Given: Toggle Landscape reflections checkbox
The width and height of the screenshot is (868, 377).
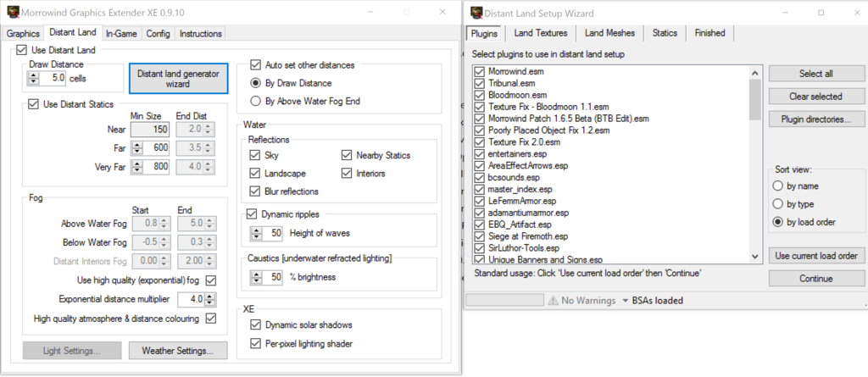Looking at the screenshot, I should click(x=254, y=174).
